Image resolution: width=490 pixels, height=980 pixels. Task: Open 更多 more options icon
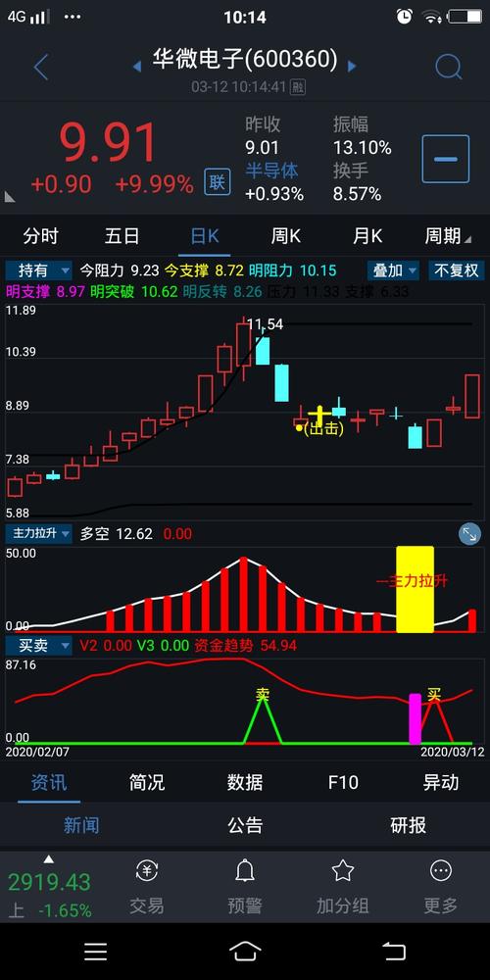click(x=441, y=870)
